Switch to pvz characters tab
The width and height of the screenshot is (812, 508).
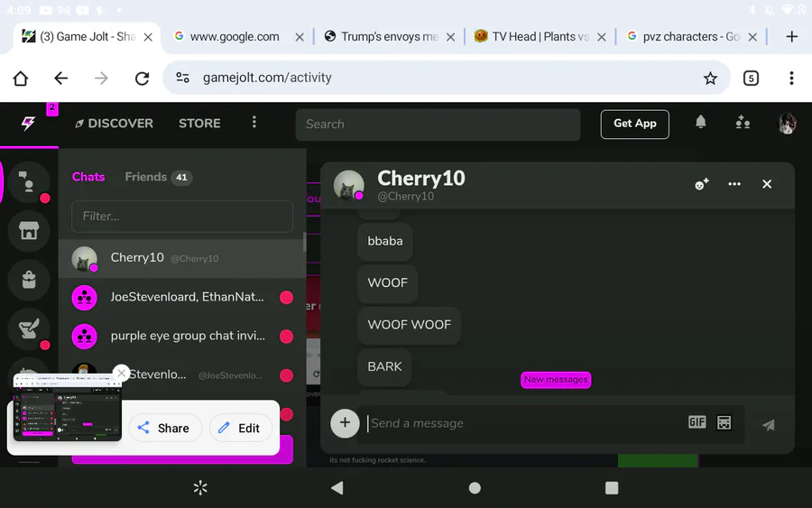click(x=691, y=37)
